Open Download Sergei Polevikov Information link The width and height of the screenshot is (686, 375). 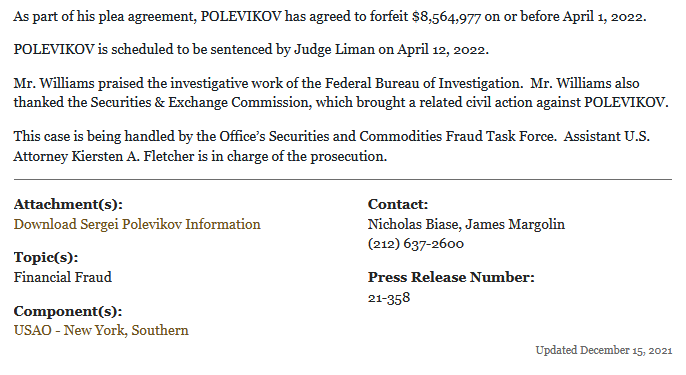pos(137,224)
